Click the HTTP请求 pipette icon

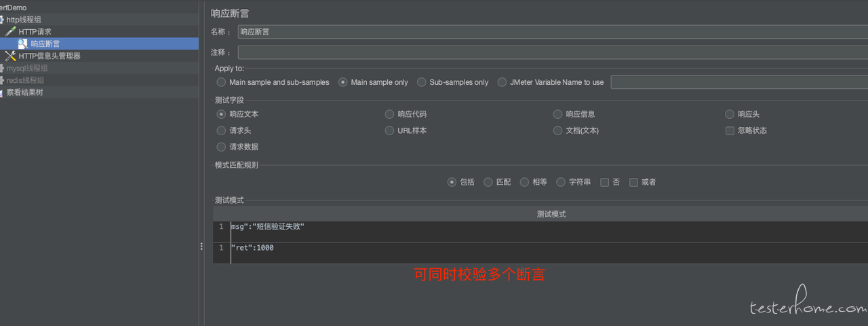click(x=10, y=31)
